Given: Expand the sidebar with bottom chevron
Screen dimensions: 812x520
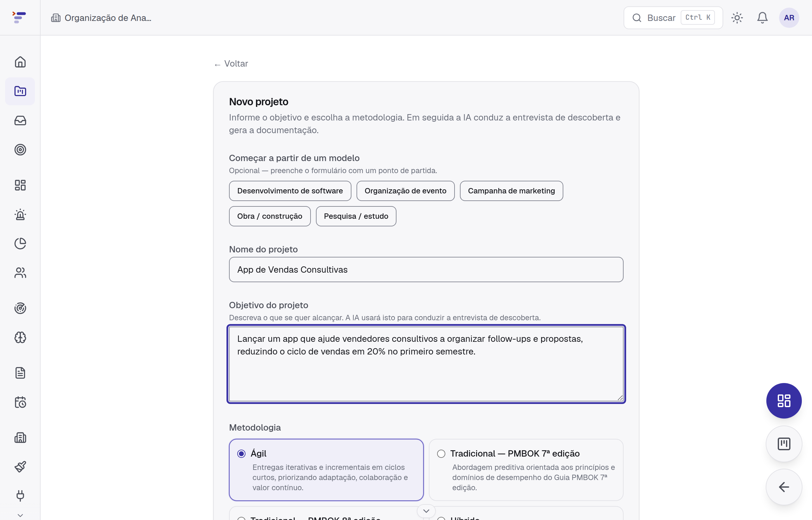Looking at the screenshot, I should [x=20, y=515].
